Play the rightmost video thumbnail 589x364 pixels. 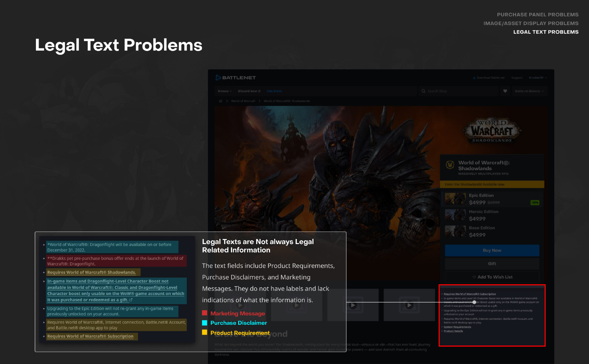point(409,305)
